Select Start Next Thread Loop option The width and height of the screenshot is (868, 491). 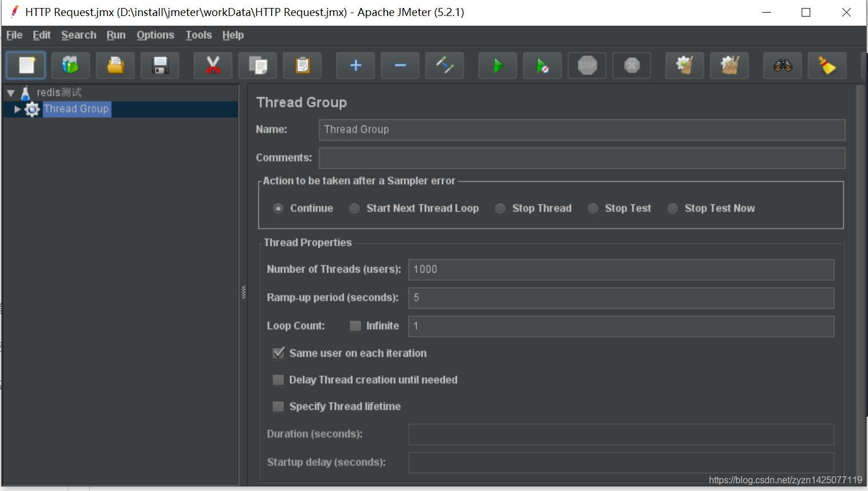click(x=355, y=209)
